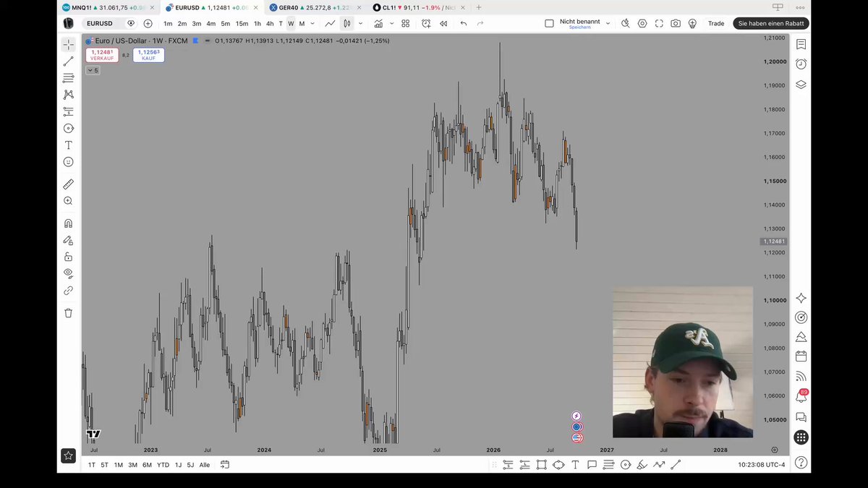This screenshot has width=868, height=488.
Task: Toggle the layout checkbox beside Nicht benannt
Action: 549,23
